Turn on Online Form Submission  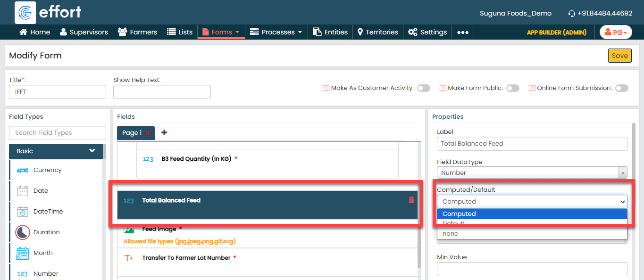pos(621,88)
